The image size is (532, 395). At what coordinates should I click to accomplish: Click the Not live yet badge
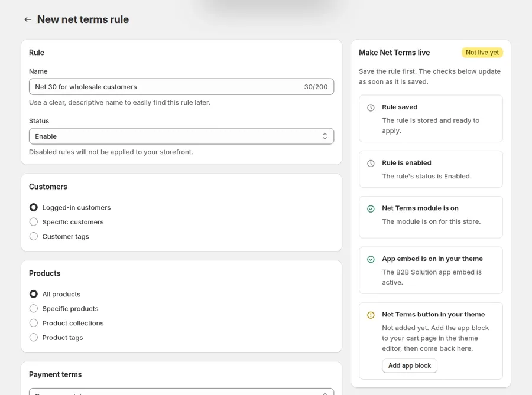482,53
